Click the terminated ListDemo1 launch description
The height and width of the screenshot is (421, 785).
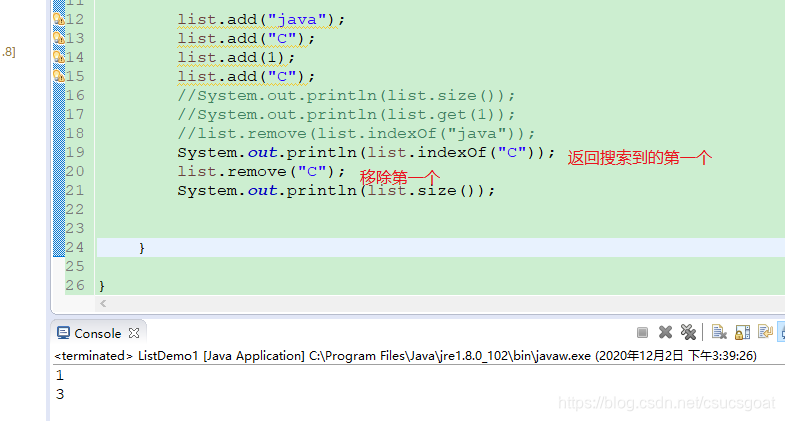pos(406,356)
